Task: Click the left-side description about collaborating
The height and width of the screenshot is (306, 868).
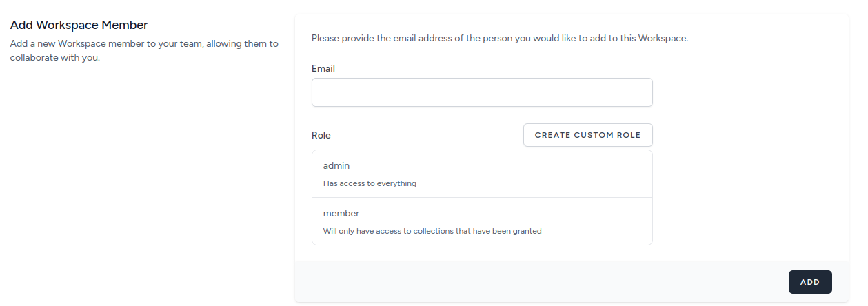Action: 144,51
